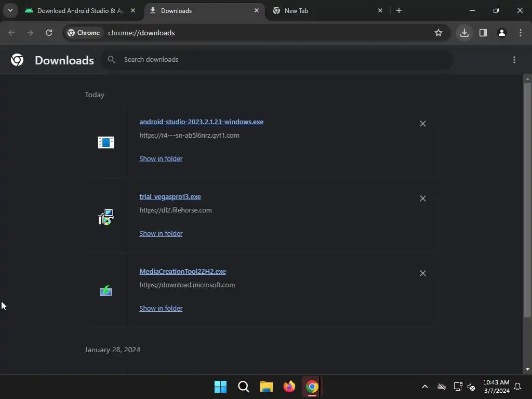Click the trial_vegaspro13 installer icon

(x=106, y=217)
